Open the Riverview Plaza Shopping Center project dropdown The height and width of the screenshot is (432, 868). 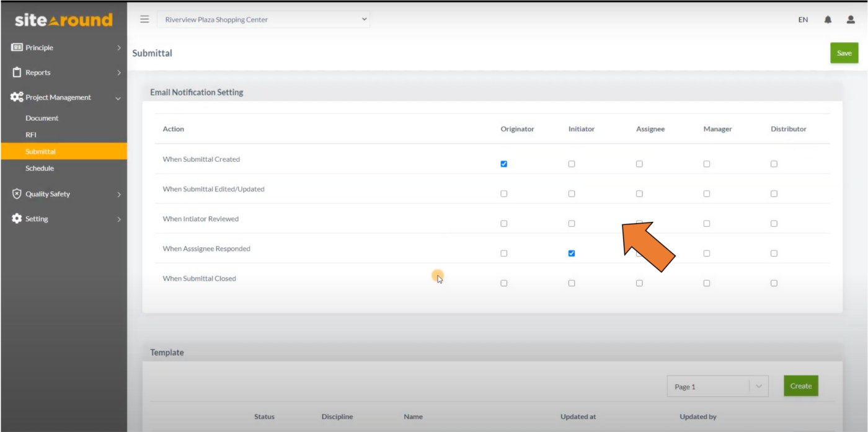[x=263, y=19]
